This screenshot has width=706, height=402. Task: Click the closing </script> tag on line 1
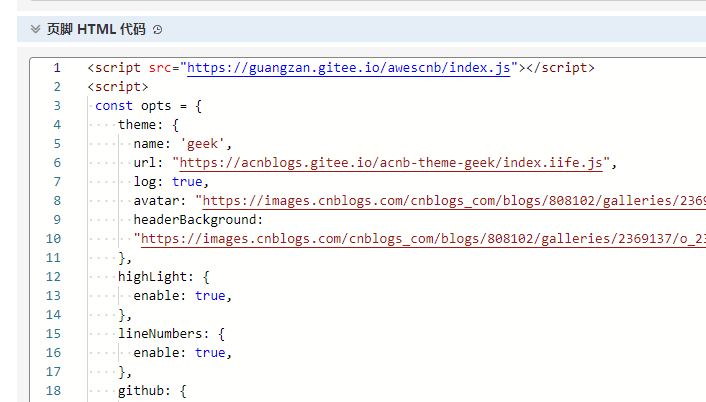[560, 68]
